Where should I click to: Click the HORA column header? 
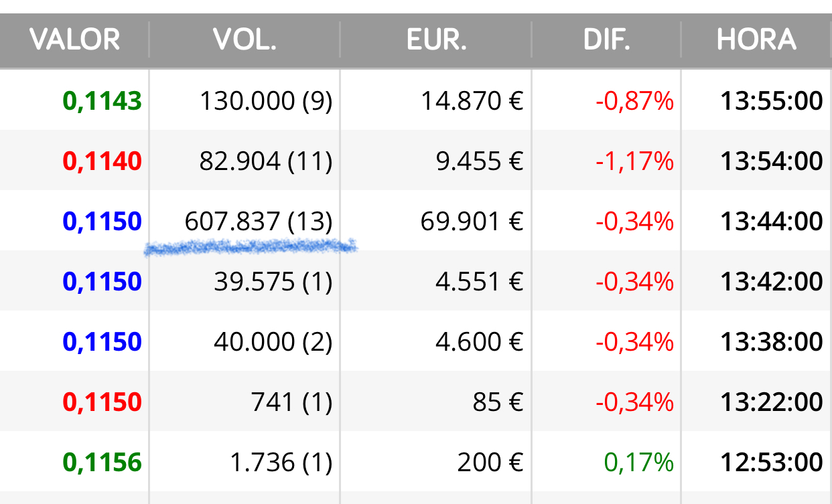click(x=756, y=40)
